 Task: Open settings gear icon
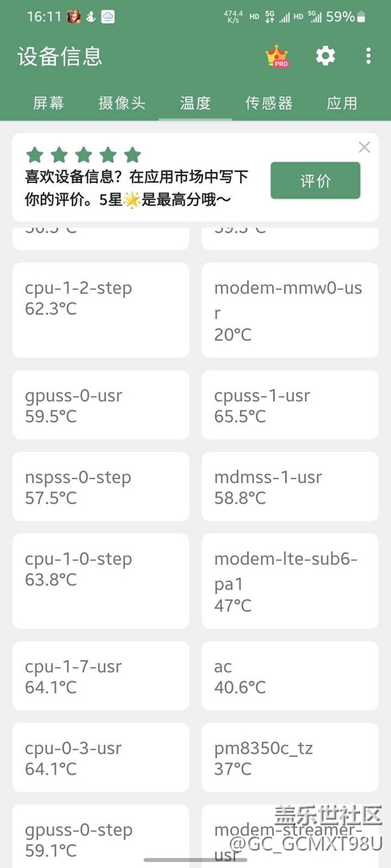pyautogui.click(x=325, y=56)
